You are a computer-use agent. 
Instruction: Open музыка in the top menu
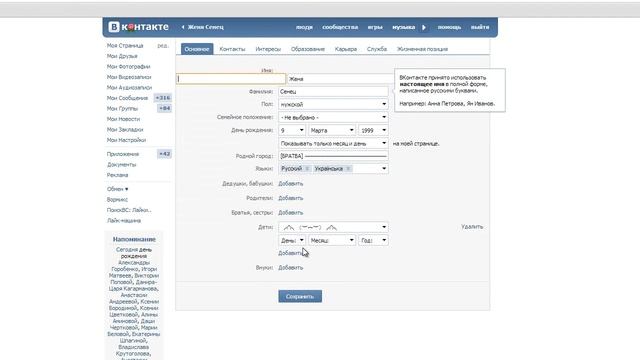(403, 27)
